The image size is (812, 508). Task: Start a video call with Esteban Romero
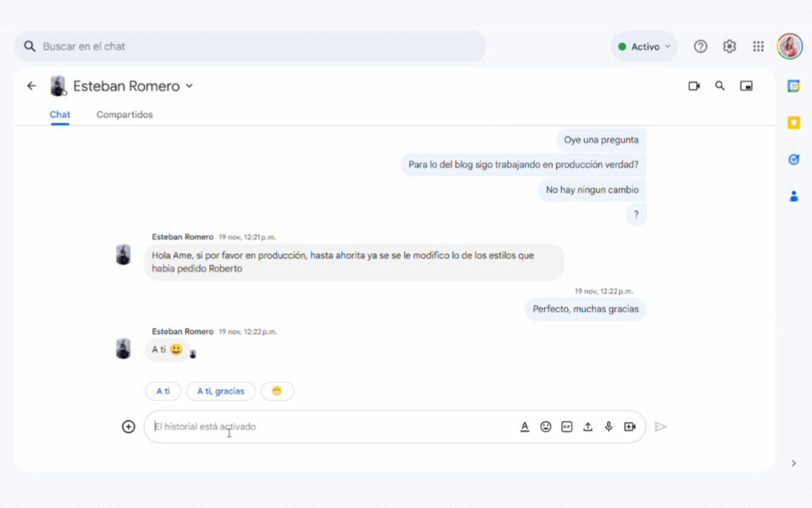tap(694, 86)
